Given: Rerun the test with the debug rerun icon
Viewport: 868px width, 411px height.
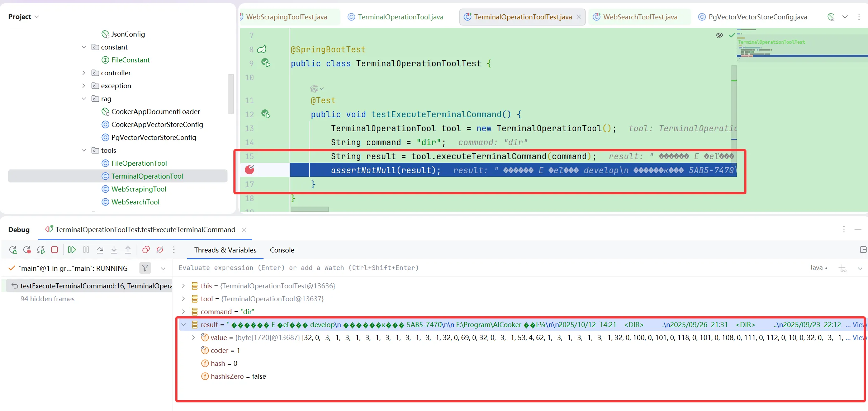Looking at the screenshot, I should [13, 250].
